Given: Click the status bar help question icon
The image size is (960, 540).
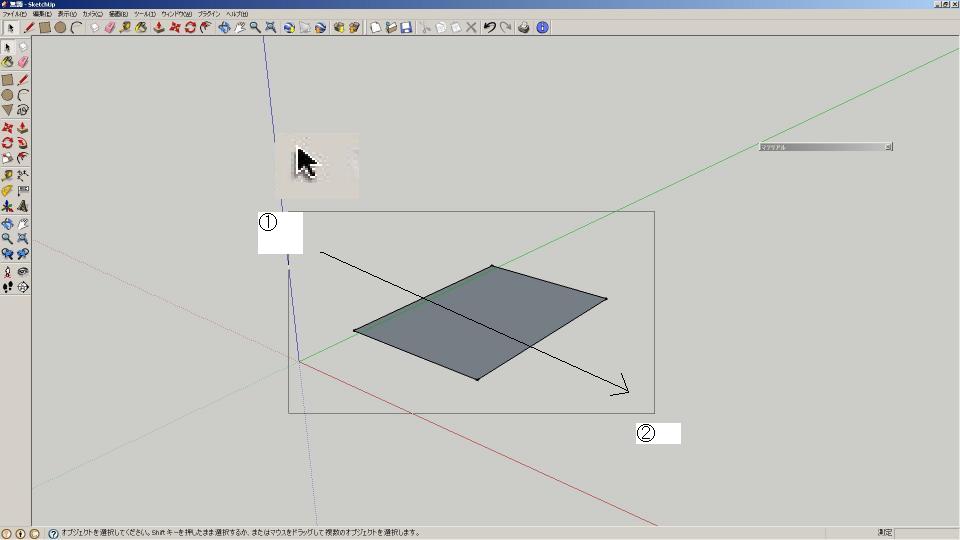Looking at the screenshot, I should click(53, 534).
